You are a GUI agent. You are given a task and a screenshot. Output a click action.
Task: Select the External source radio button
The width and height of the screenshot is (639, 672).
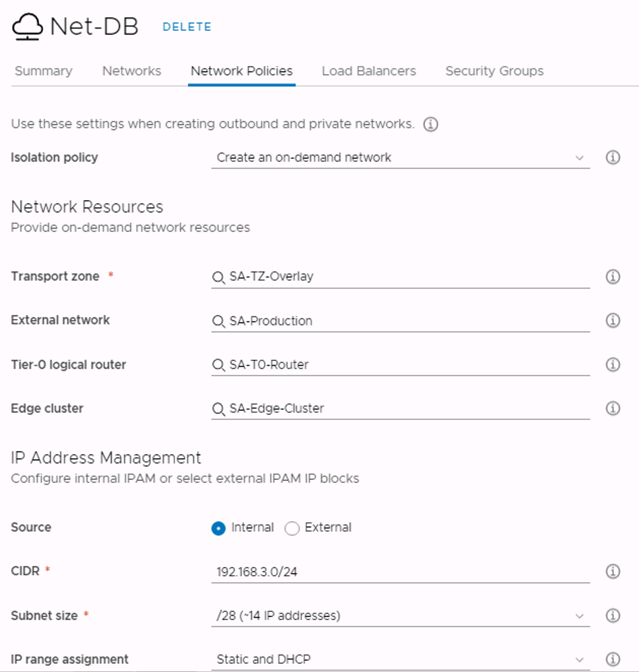292,529
